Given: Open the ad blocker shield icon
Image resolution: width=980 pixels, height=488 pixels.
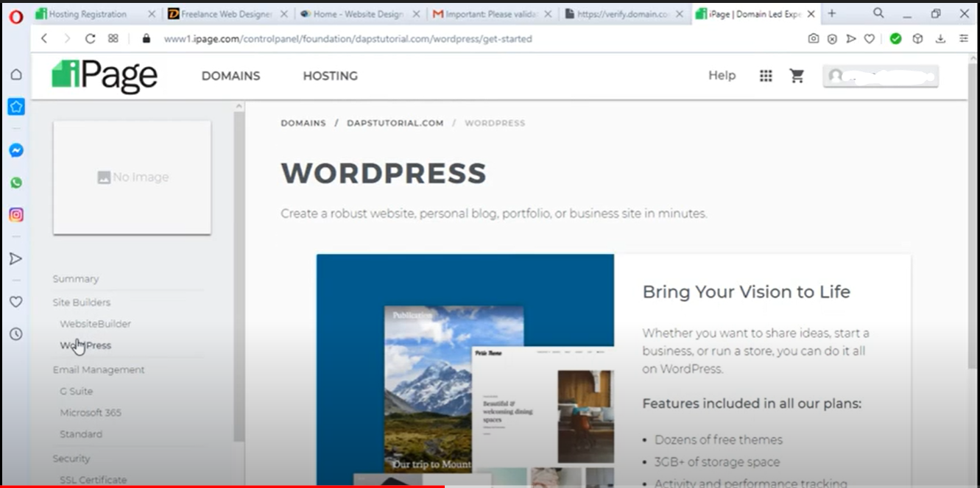Looking at the screenshot, I should (832, 38).
